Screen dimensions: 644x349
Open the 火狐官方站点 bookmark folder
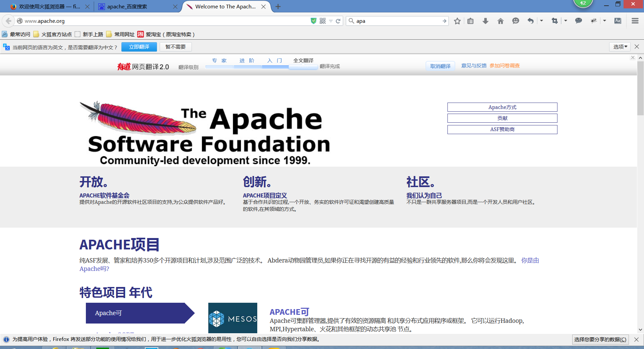tap(52, 34)
